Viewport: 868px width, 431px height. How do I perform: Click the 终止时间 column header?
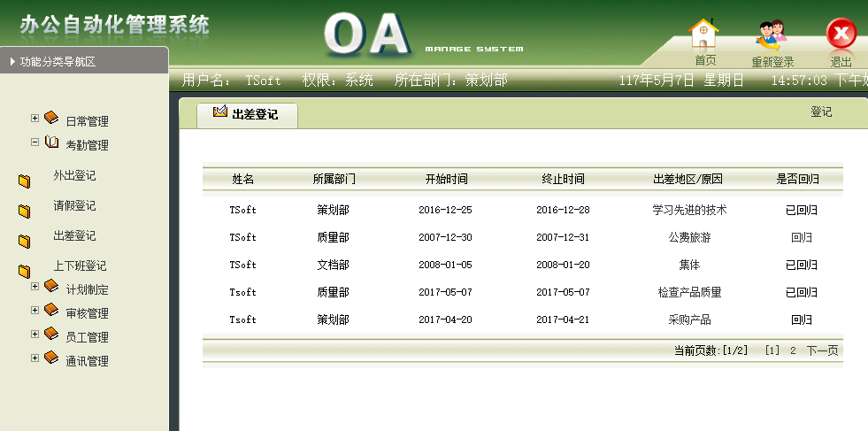click(563, 179)
